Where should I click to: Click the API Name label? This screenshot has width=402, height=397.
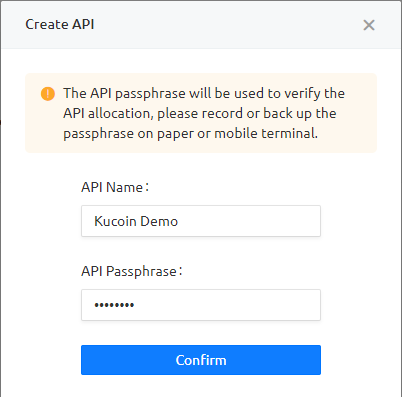pyautogui.click(x=115, y=187)
